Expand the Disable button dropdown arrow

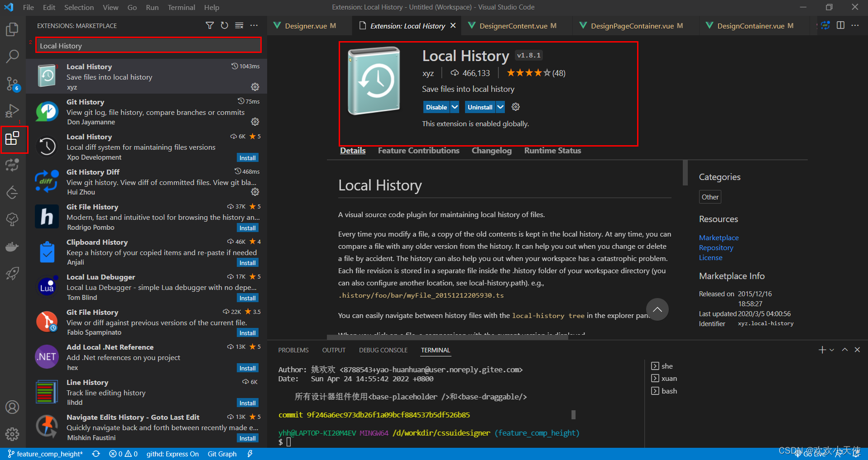point(455,107)
